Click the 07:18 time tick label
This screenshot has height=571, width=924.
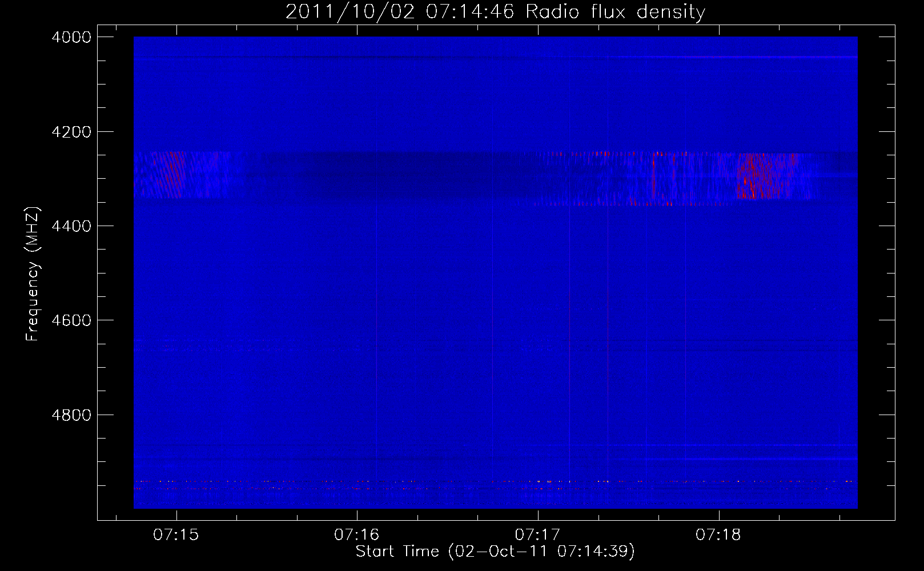click(x=718, y=535)
